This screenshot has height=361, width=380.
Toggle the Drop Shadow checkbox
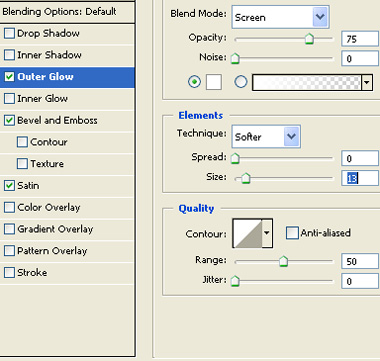pyautogui.click(x=9, y=33)
